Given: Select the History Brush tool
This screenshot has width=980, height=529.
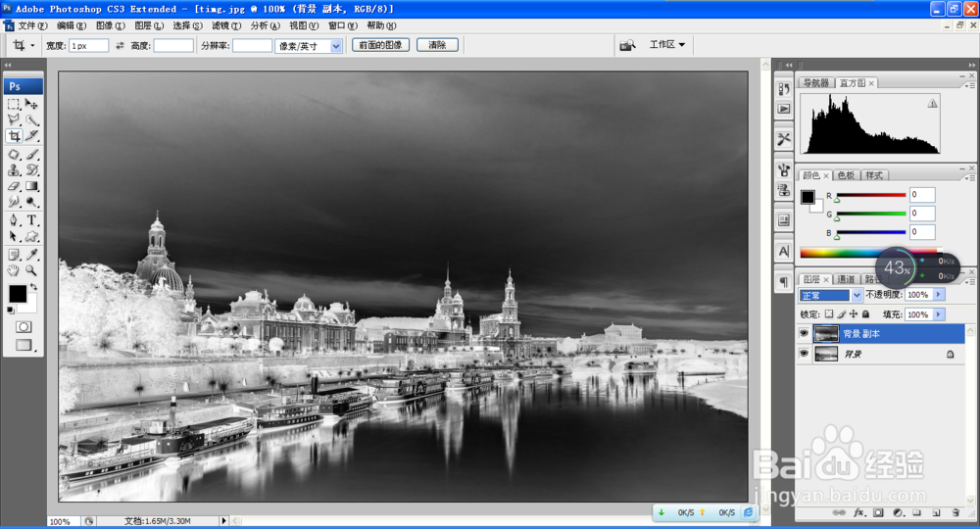Looking at the screenshot, I should click(x=31, y=169).
